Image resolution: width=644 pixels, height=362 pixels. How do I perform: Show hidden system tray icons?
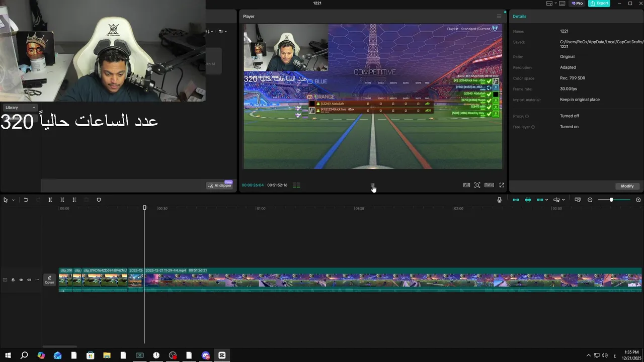point(588,355)
